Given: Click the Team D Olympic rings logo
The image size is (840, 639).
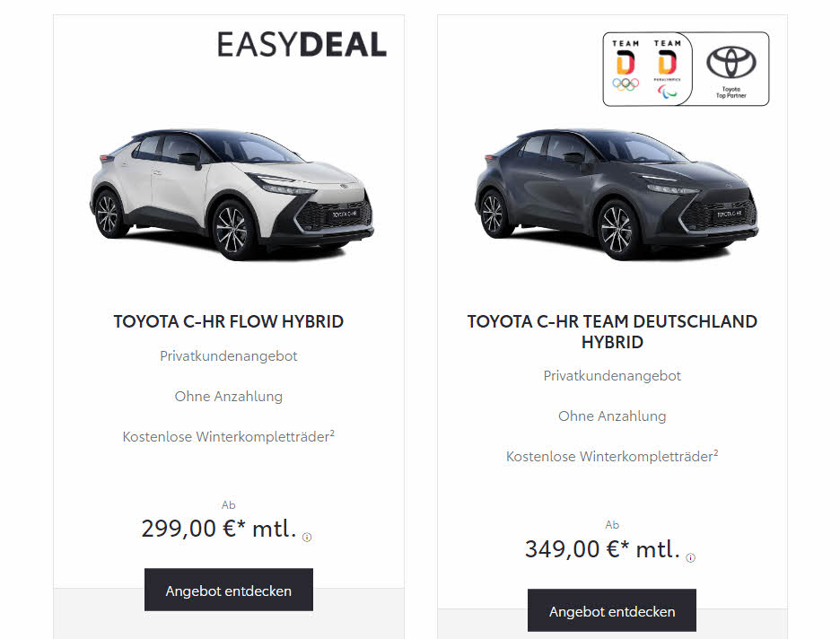Looking at the screenshot, I should pos(626,66).
